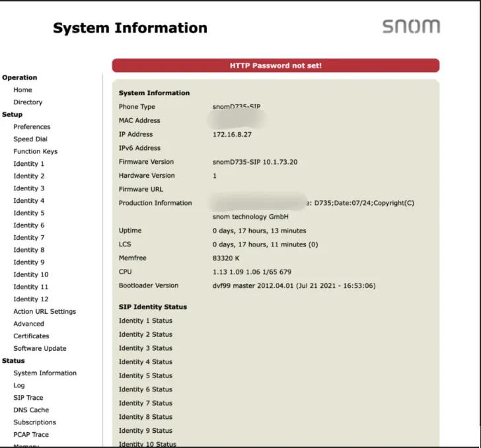Click the Memfree value 83320 K

226,258
